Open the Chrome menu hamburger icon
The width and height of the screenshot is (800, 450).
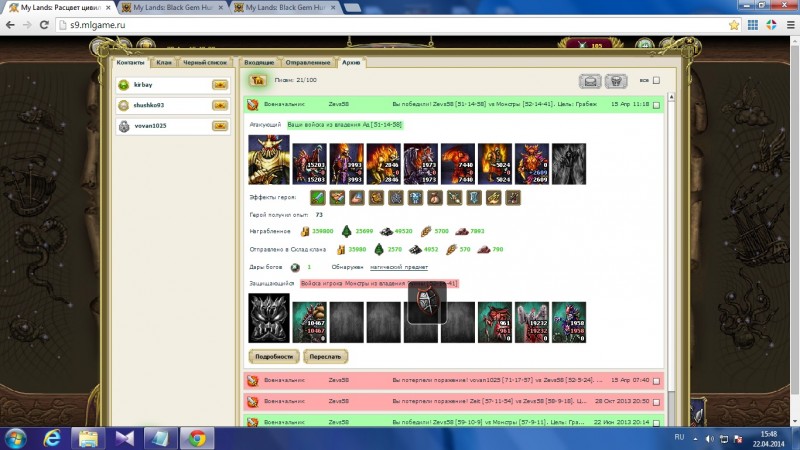(791, 25)
